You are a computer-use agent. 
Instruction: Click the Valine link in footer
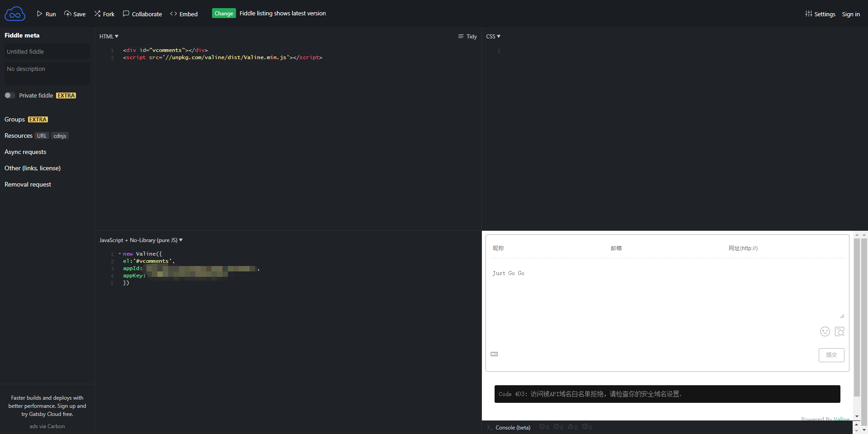pos(841,419)
